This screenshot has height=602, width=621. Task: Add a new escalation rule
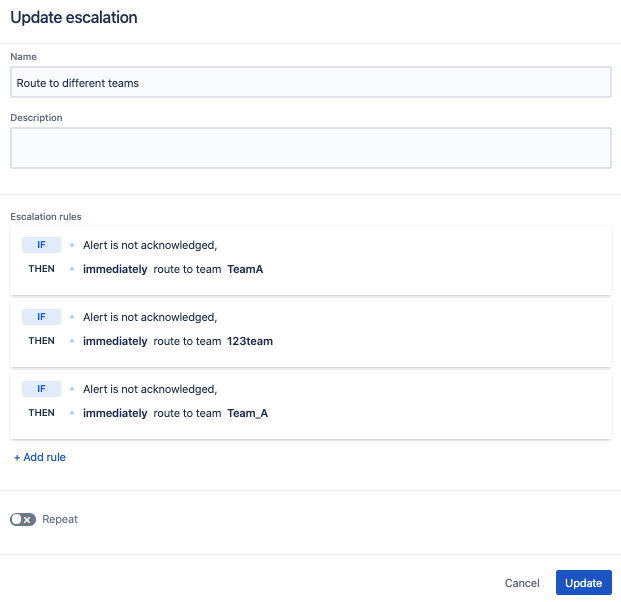click(x=40, y=457)
